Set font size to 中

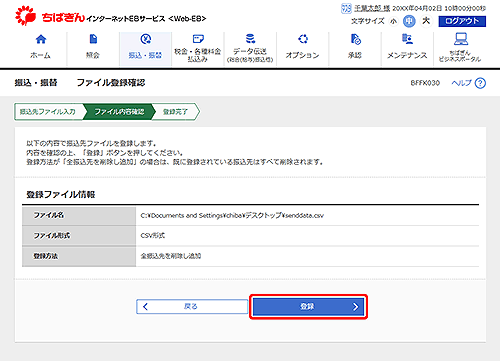coord(409,21)
